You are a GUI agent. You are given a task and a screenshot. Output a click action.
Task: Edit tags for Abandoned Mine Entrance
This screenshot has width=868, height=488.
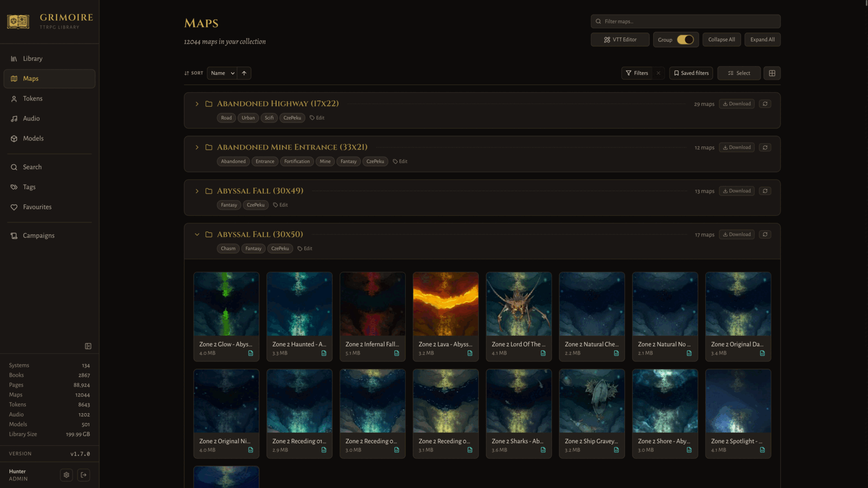point(400,162)
